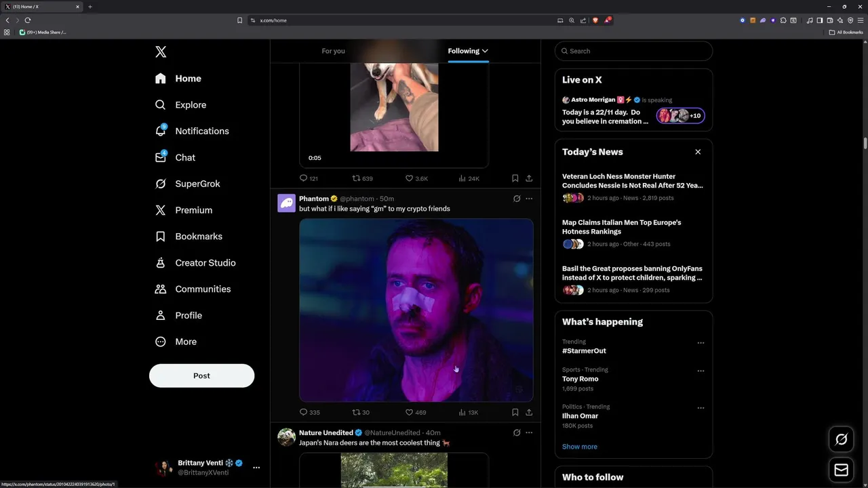The image size is (868, 488).
Task: Open Media Share bookmark in bookmarks bar
Action: [43, 32]
